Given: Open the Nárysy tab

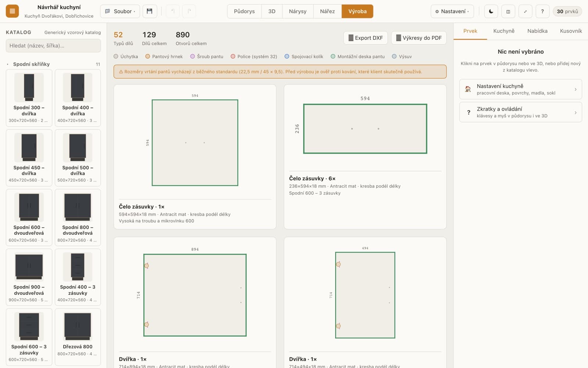Looking at the screenshot, I should click(298, 11).
